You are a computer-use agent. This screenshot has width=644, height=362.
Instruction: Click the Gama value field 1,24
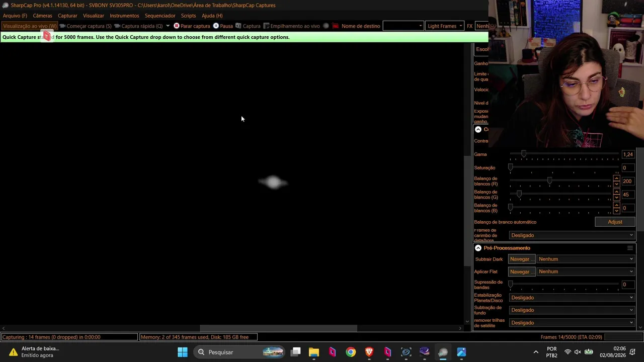628,154
